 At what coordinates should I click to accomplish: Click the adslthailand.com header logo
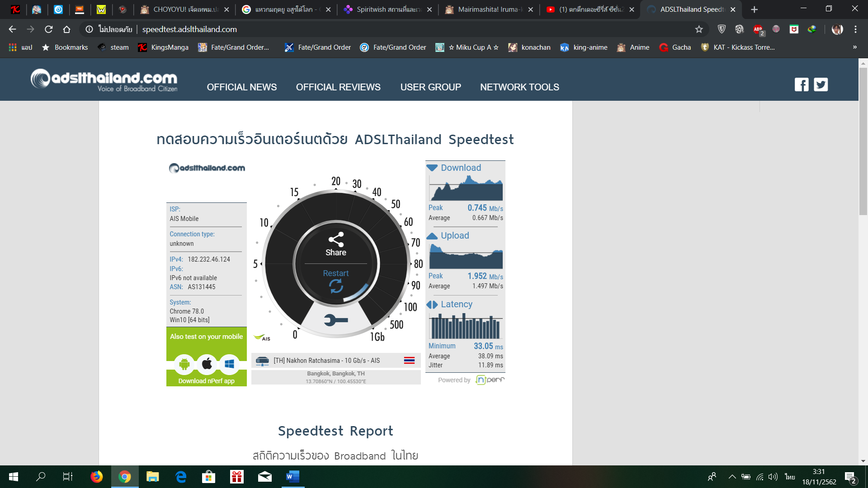[x=104, y=80]
